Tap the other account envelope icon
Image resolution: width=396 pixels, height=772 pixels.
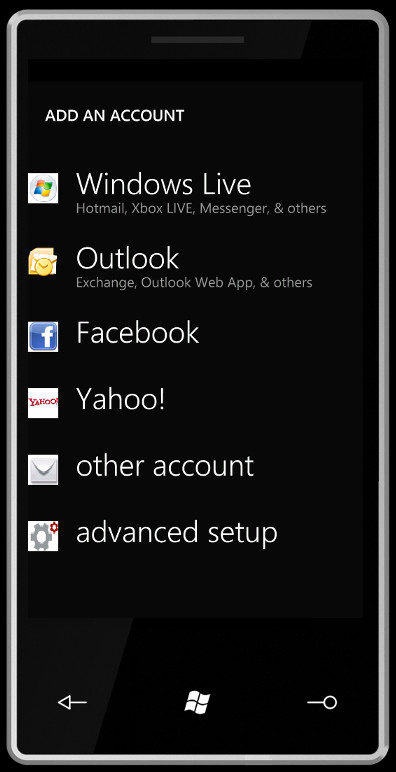43,470
